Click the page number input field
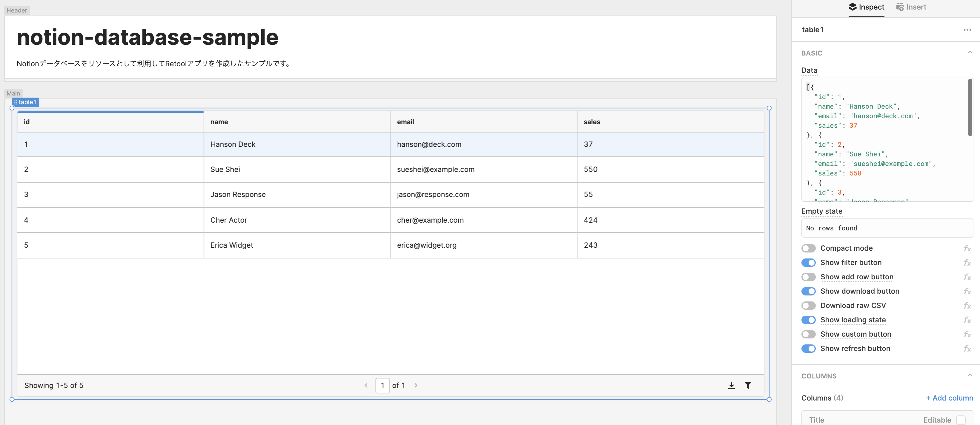The height and width of the screenshot is (425, 980). click(x=382, y=386)
